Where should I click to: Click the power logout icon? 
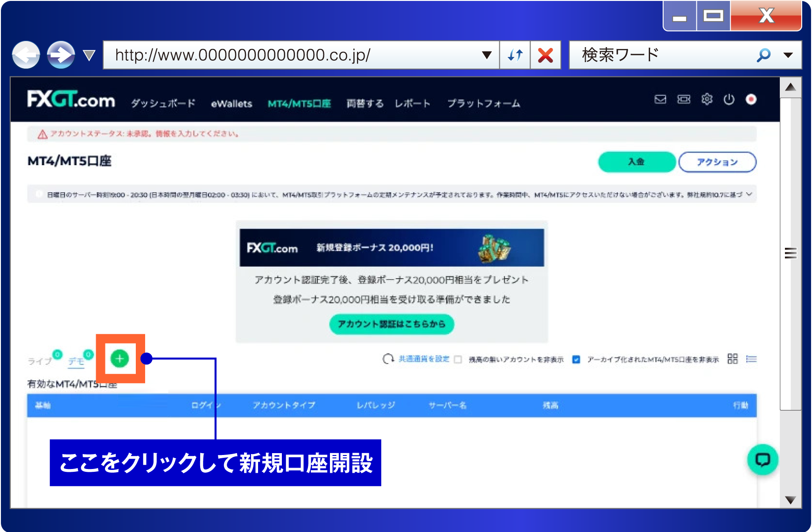coord(729,99)
